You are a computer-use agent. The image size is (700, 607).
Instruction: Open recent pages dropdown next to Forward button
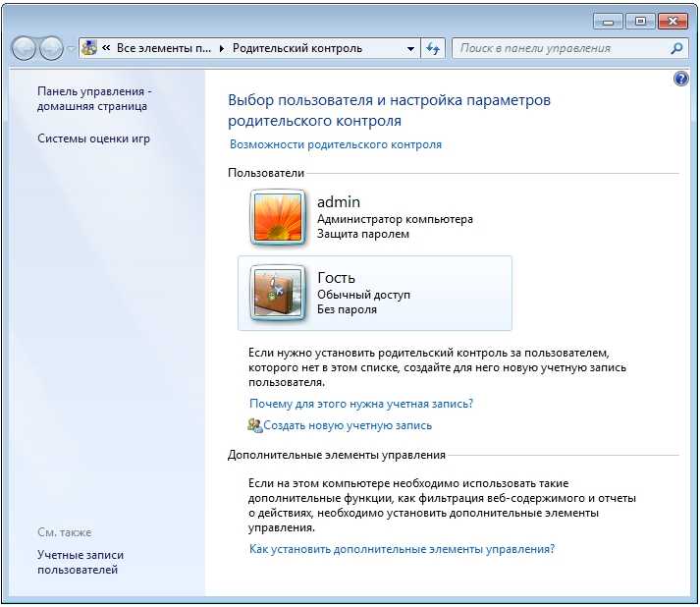[x=71, y=48]
